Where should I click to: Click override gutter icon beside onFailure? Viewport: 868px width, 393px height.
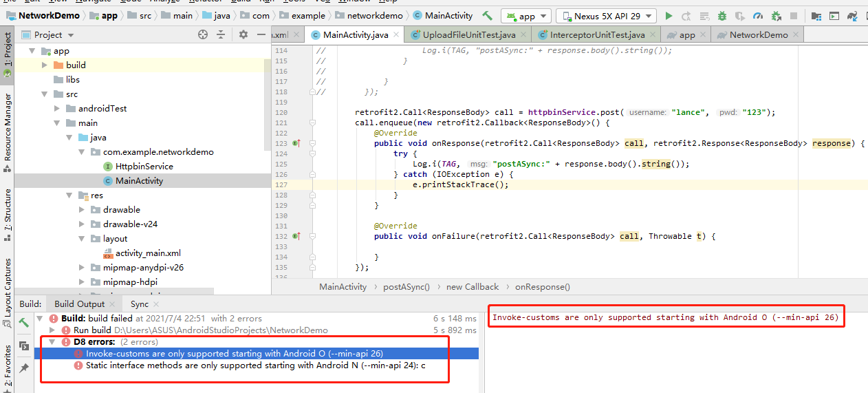point(296,236)
